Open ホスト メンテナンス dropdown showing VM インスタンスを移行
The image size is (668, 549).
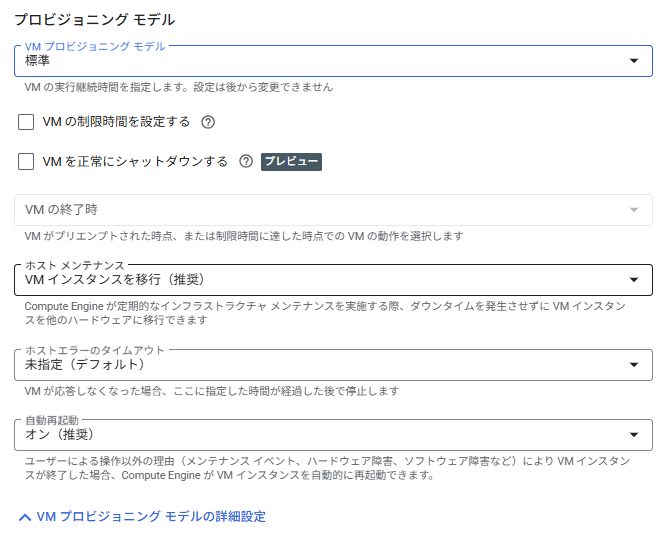click(x=320, y=280)
